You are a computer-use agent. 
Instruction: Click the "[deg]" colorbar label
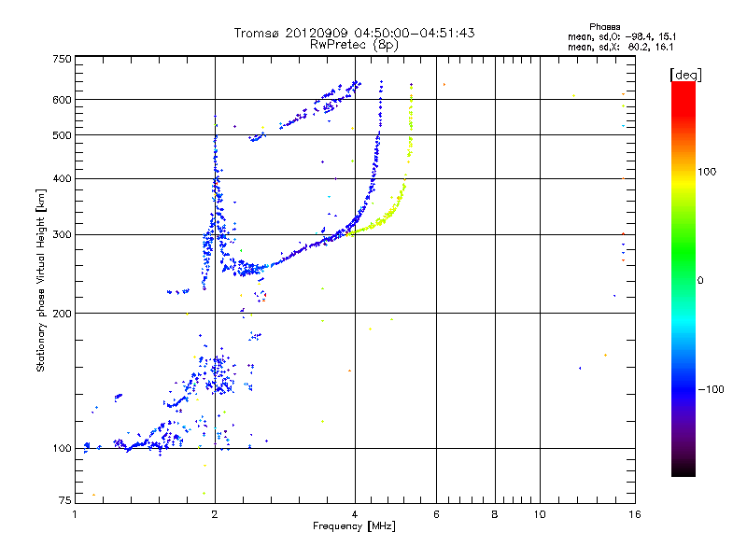tap(685, 75)
